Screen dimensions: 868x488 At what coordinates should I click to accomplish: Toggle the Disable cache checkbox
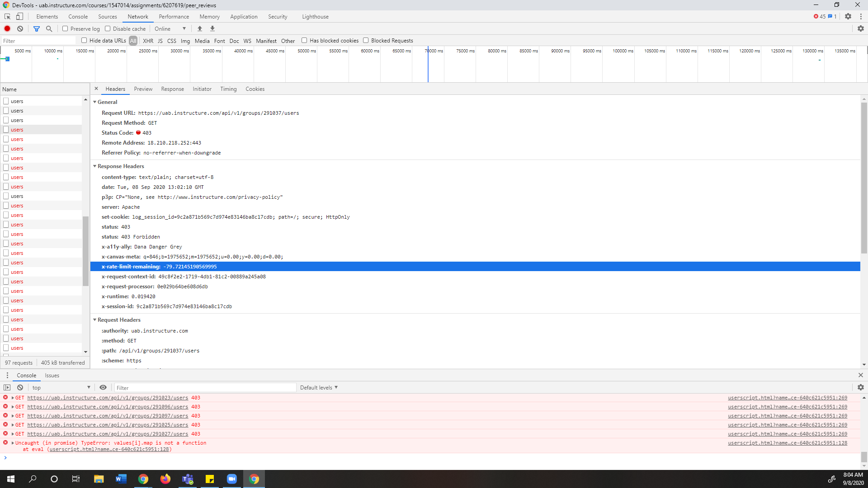pos(108,28)
